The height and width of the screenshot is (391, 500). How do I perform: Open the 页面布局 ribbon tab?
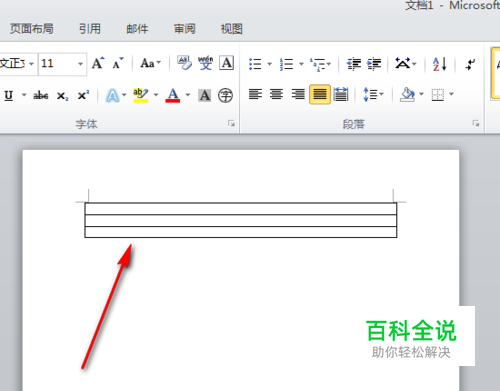tap(32, 29)
